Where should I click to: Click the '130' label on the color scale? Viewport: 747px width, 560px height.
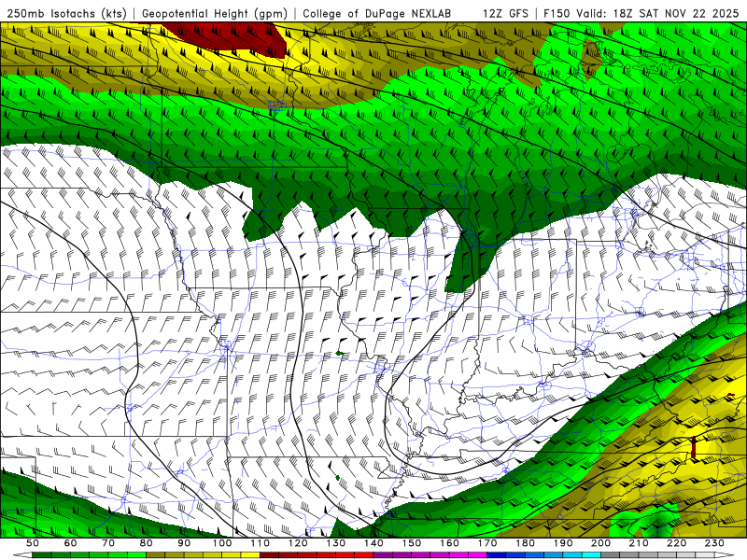(336, 543)
